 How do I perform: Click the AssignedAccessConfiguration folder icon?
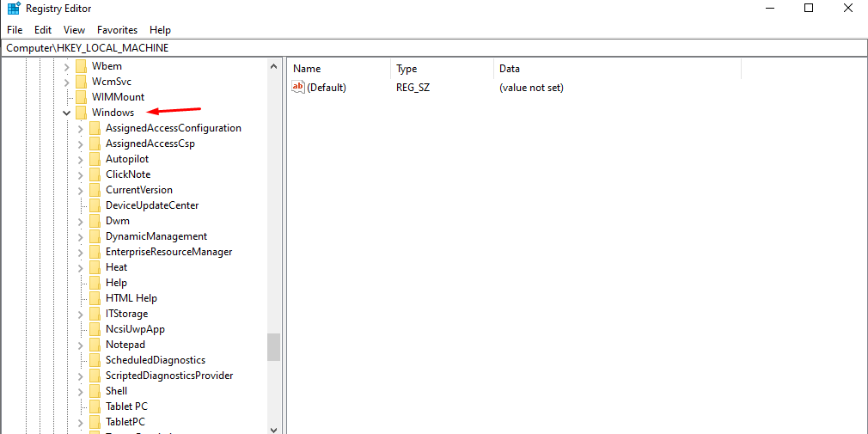pos(95,128)
